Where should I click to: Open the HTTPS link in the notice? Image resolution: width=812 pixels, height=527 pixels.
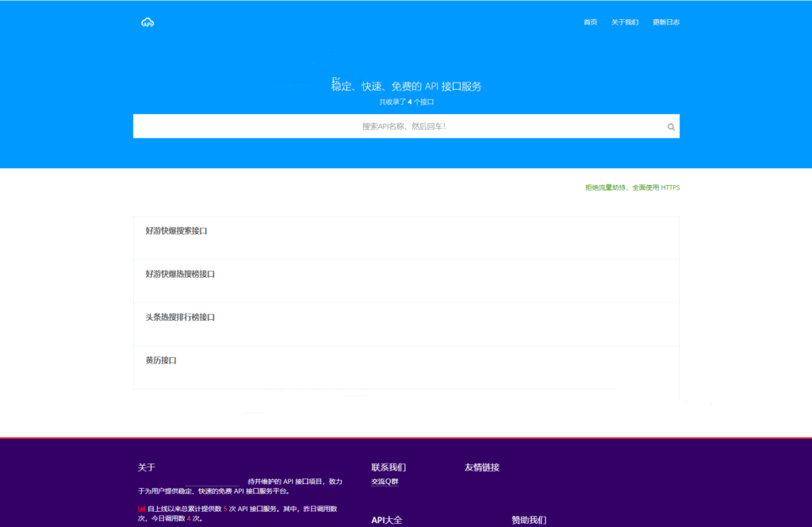click(x=672, y=187)
